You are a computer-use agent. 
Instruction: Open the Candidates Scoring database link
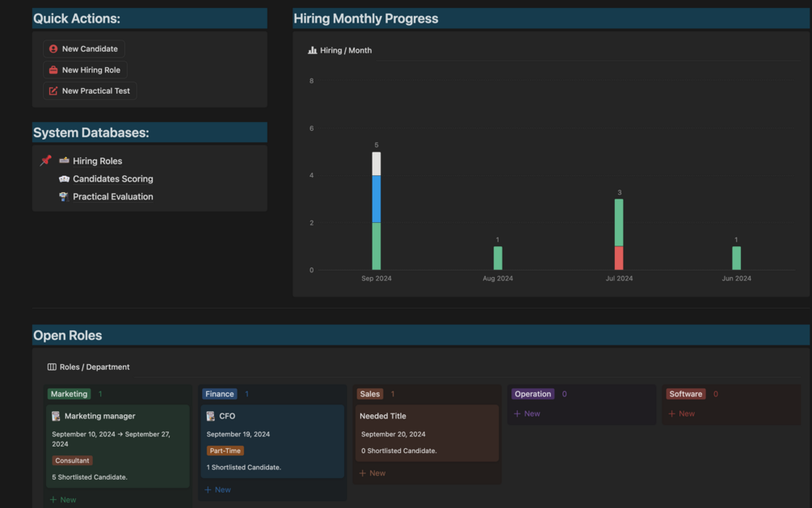pos(113,178)
